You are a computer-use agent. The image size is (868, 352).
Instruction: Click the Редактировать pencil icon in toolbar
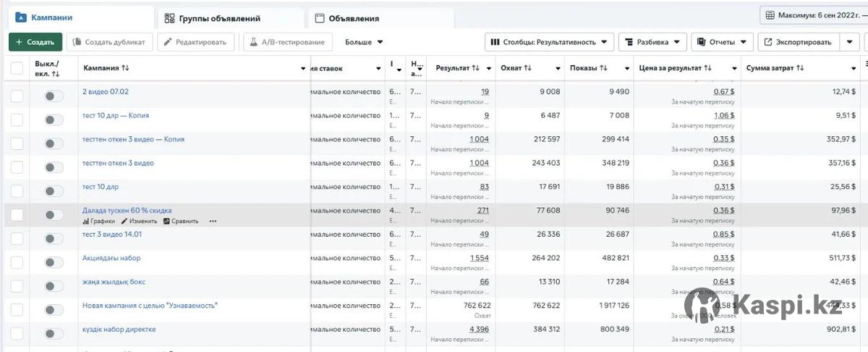pos(168,42)
